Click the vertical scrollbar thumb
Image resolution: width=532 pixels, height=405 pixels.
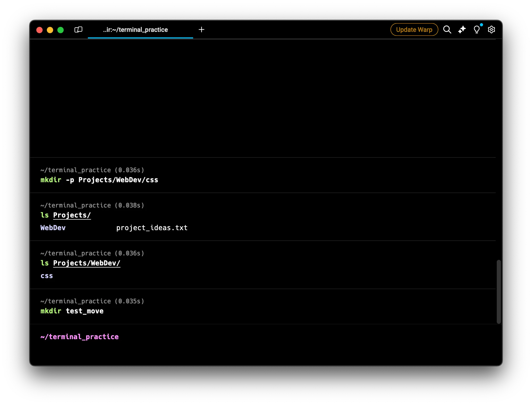click(x=499, y=292)
